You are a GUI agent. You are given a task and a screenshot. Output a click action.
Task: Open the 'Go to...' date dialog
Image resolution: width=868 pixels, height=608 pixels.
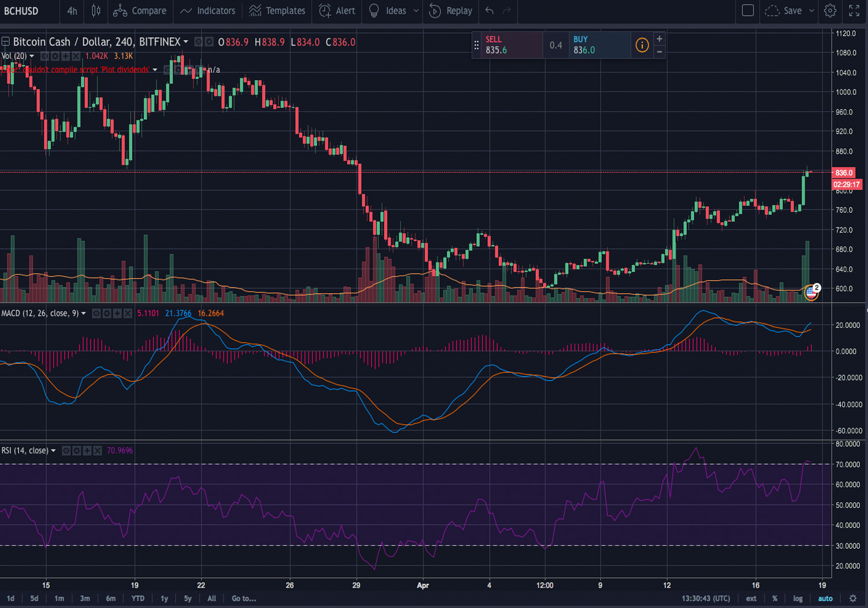click(244, 598)
